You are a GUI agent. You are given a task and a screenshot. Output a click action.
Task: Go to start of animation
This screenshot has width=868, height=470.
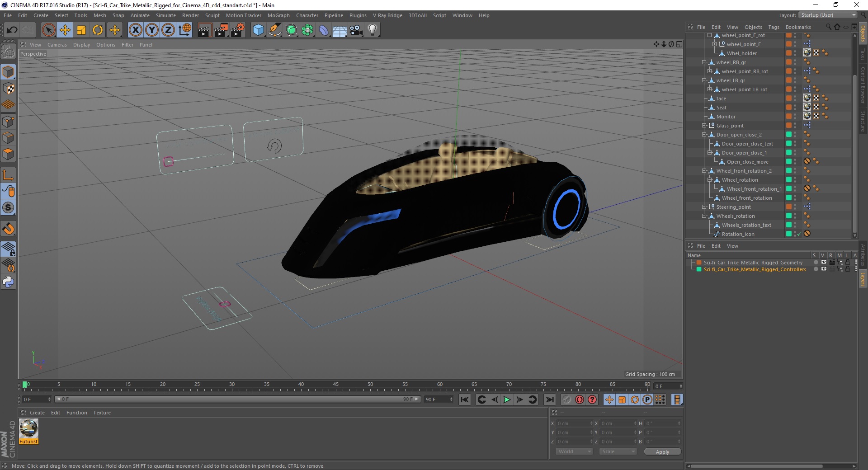(x=465, y=399)
